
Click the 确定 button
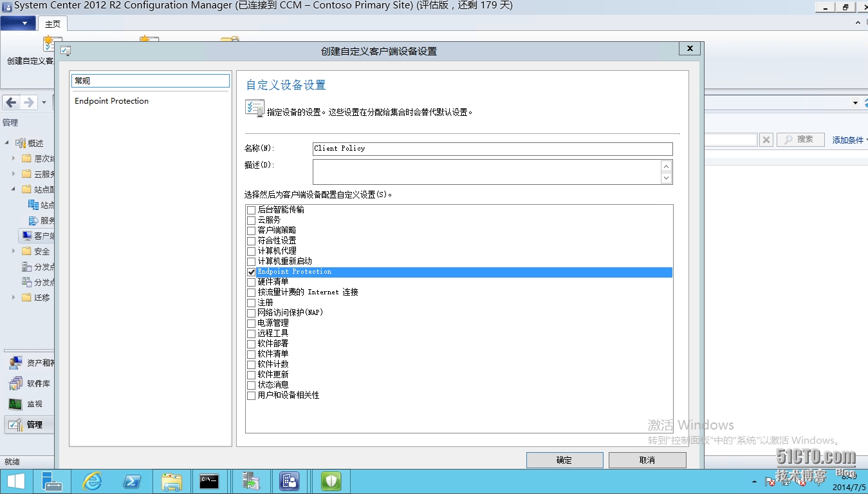tap(564, 460)
